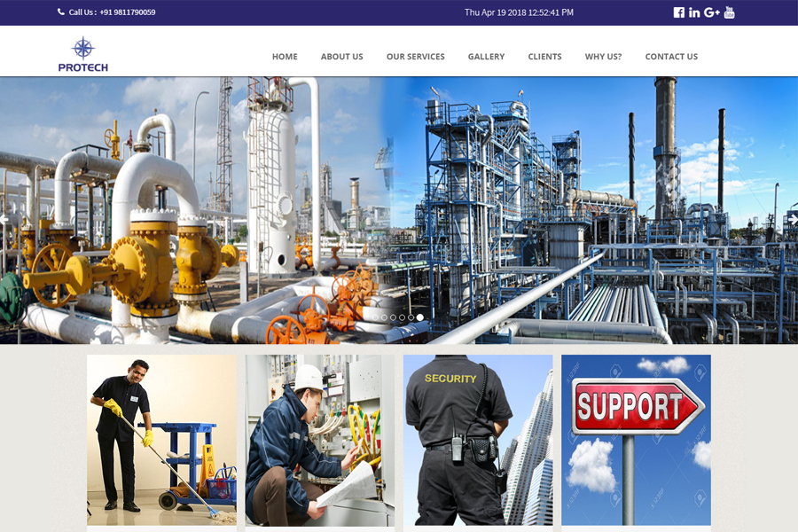
Task: Open the Why Us? menu item
Action: 603,57
